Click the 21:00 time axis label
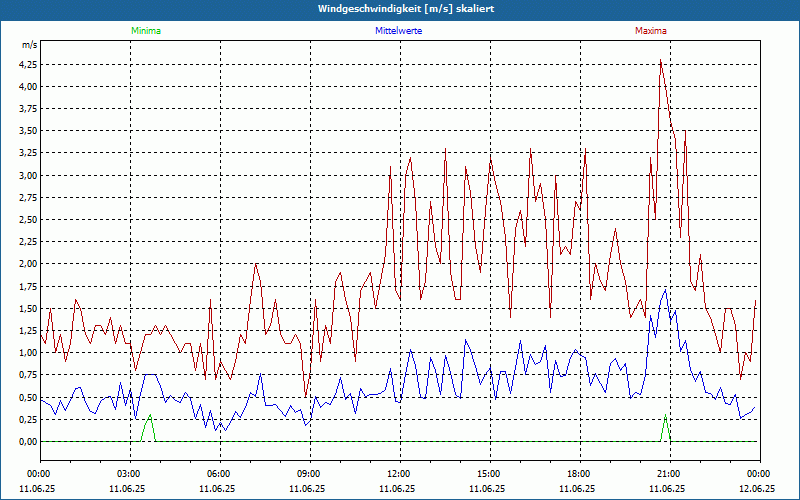Screen dimensions: 800x500 tap(670, 474)
